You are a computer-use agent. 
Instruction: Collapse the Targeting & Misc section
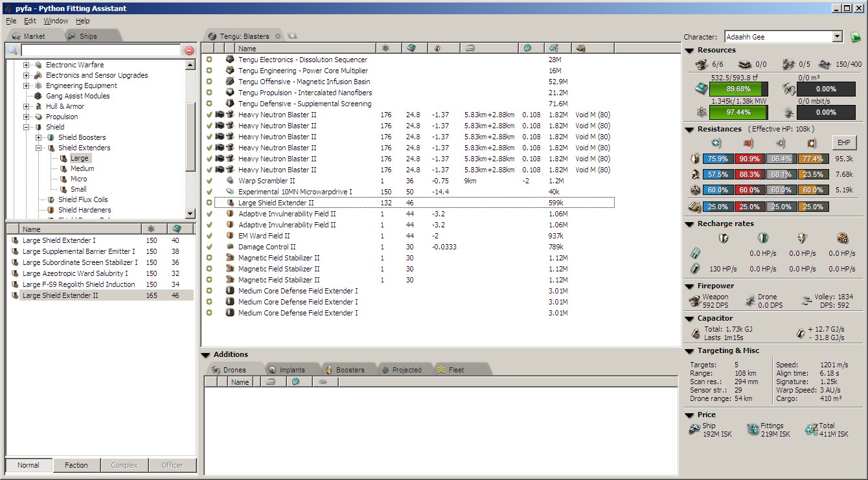689,351
